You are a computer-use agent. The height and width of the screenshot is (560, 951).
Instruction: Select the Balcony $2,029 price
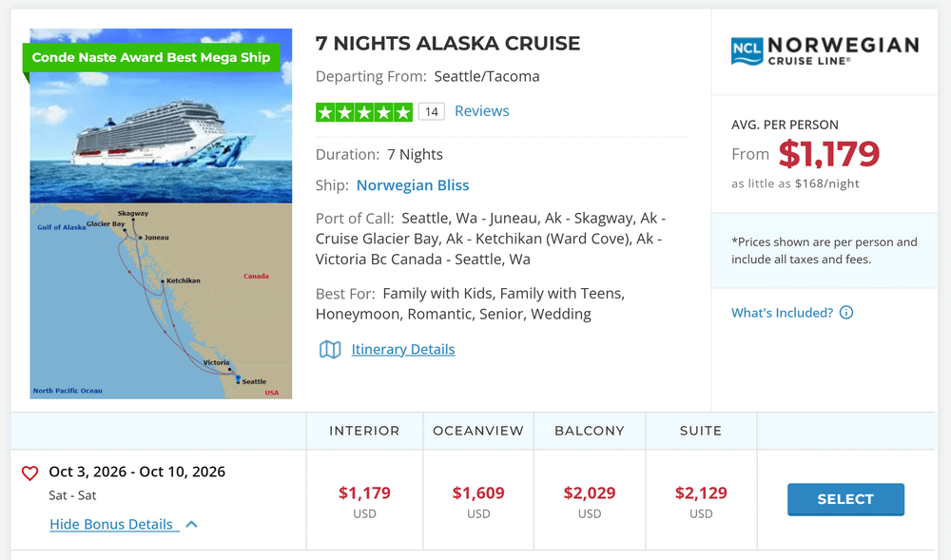coord(590,493)
